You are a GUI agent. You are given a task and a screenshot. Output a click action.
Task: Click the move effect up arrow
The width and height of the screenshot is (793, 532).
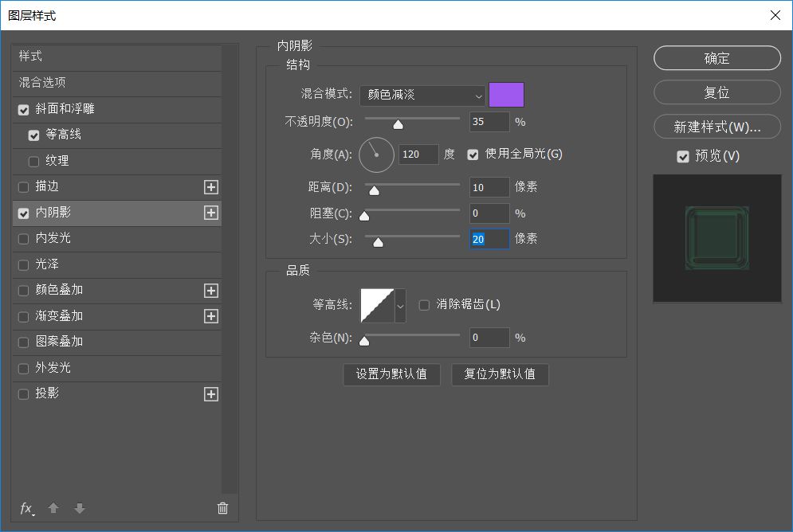(x=53, y=508)
